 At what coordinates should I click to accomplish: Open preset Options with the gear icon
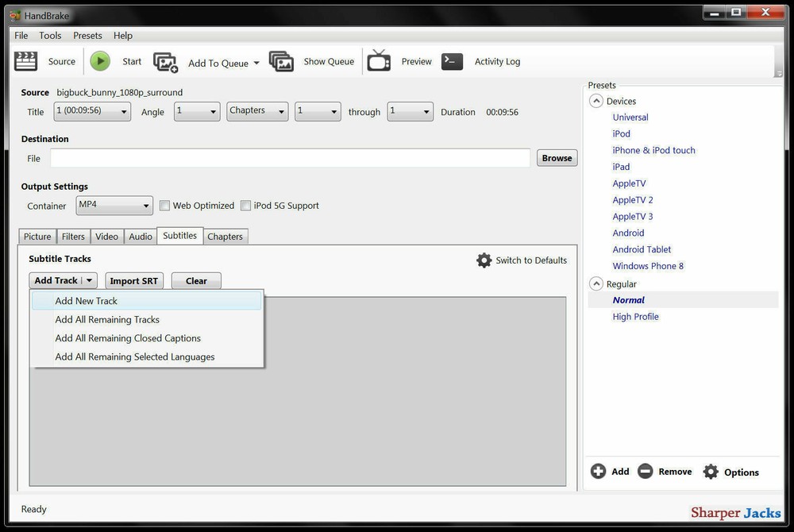(x=711, y=471)
